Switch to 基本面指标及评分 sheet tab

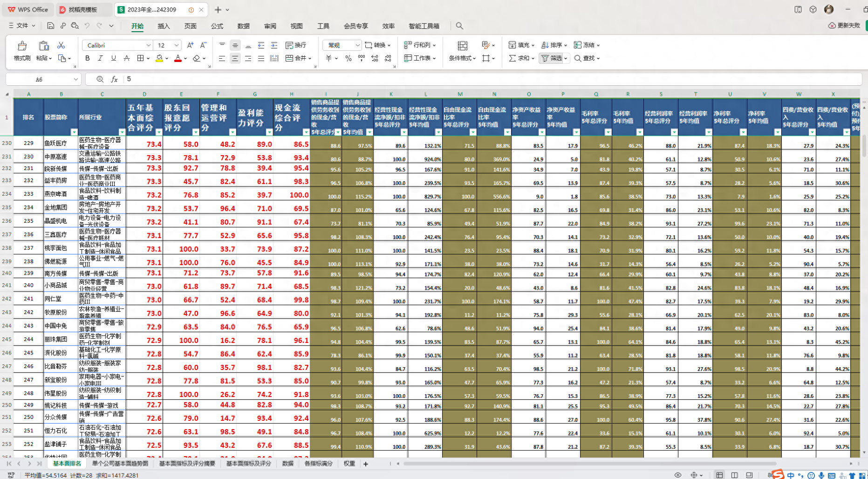point(248,464)
